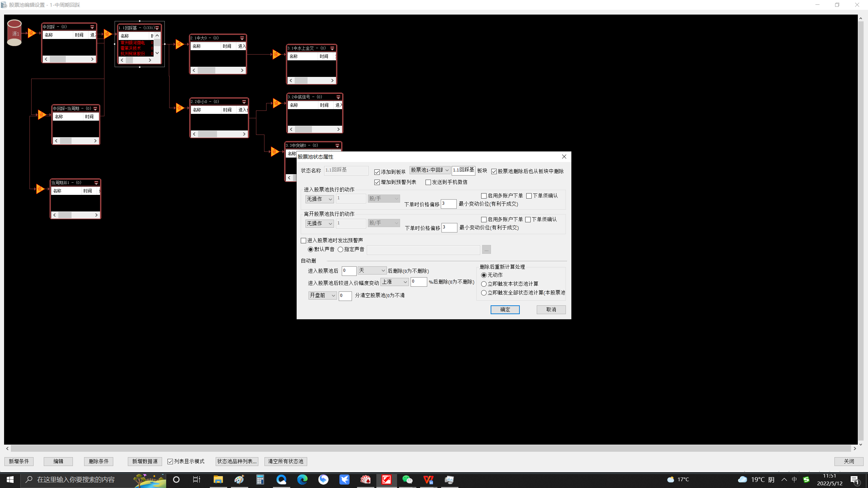Click the 源1 data source cylinder icon
This screenshot has height=488, width=868.
tap(14, 33)
